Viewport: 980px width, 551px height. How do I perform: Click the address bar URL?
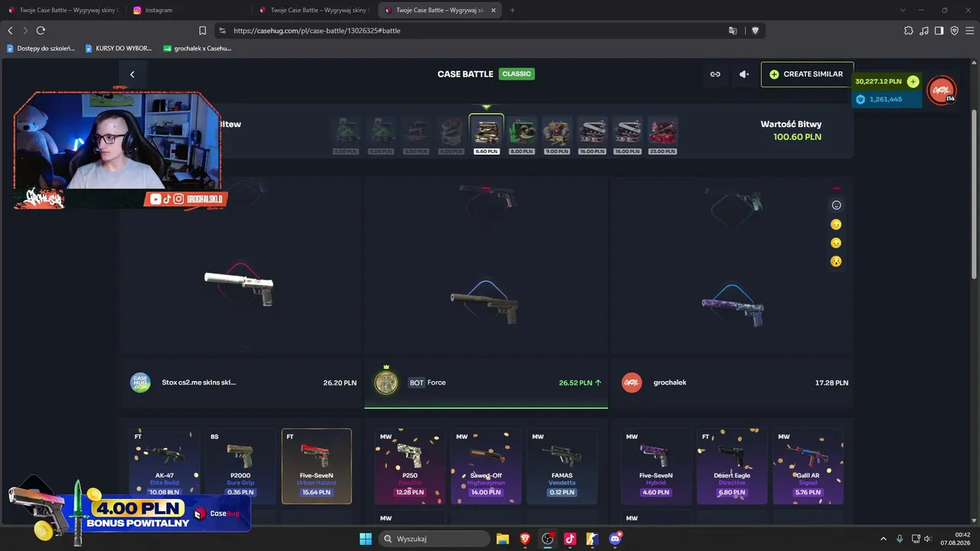(317, 31)
